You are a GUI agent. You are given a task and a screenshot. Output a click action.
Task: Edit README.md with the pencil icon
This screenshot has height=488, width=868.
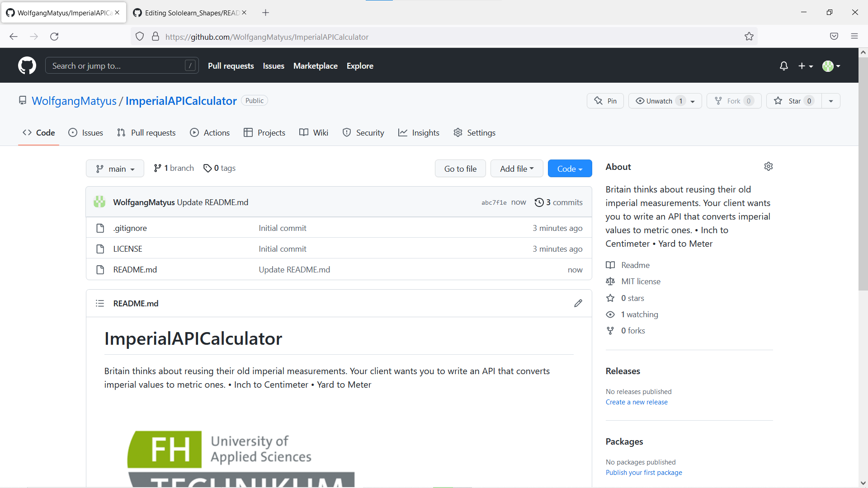tap(578, 303)
